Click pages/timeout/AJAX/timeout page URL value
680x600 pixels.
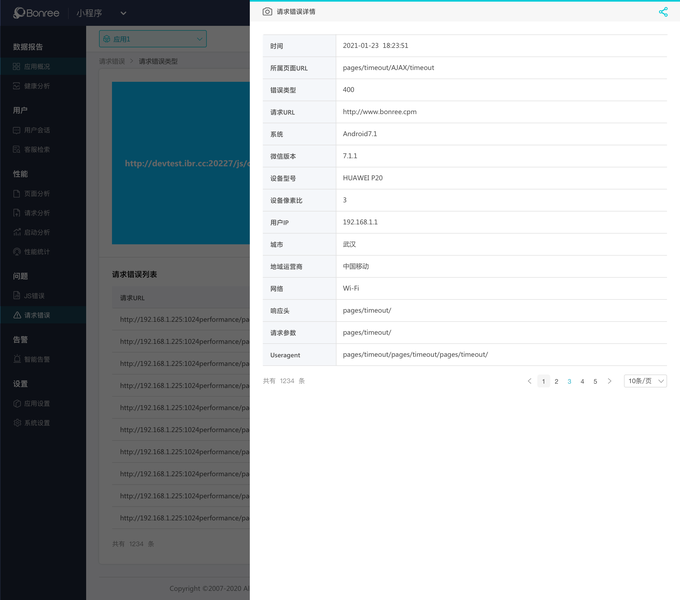pyautogui.click(x=389, y=68)
